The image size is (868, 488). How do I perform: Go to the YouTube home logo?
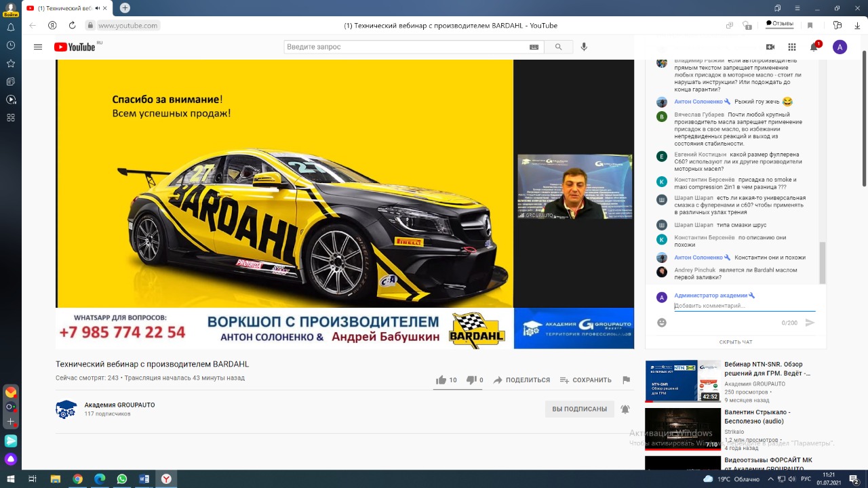[74, 47]
